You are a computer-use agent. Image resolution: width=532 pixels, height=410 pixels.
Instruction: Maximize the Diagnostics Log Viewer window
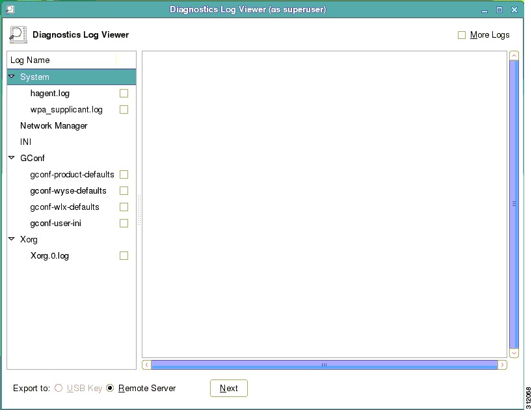coord(499,10)
